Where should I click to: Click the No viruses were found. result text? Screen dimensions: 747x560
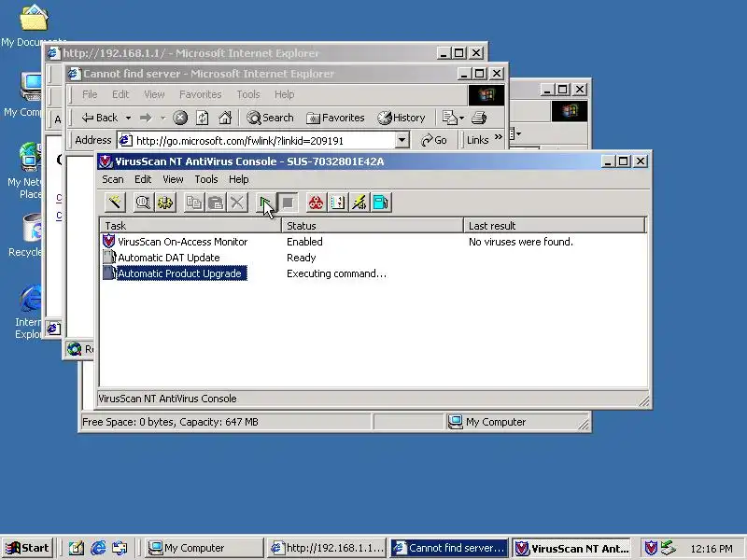tap(521, 242)
